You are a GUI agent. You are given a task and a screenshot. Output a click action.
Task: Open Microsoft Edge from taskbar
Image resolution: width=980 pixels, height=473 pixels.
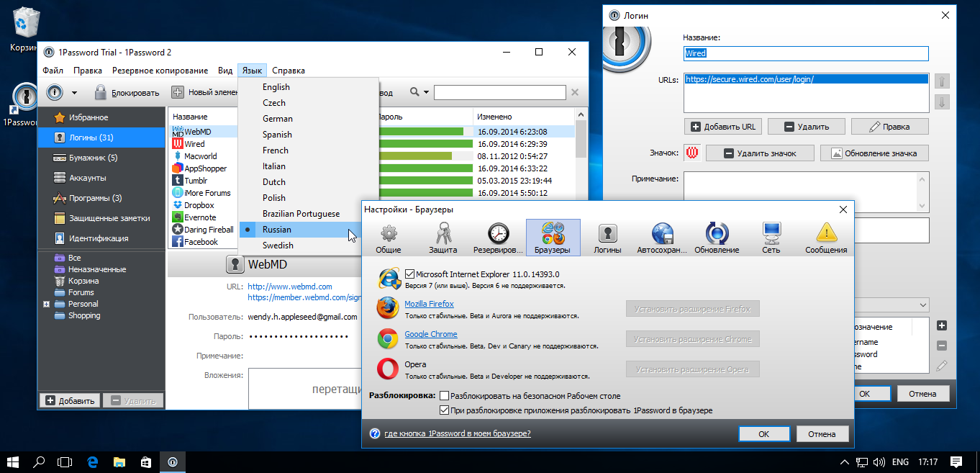pos(92,461)
